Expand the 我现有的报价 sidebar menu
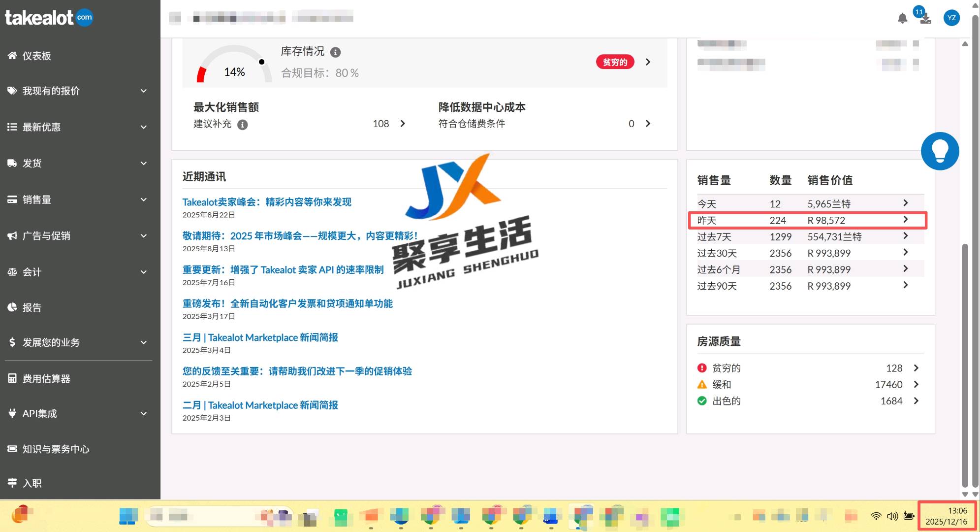The width and height of the screenshot is (980, 532). tap(79, 91)
